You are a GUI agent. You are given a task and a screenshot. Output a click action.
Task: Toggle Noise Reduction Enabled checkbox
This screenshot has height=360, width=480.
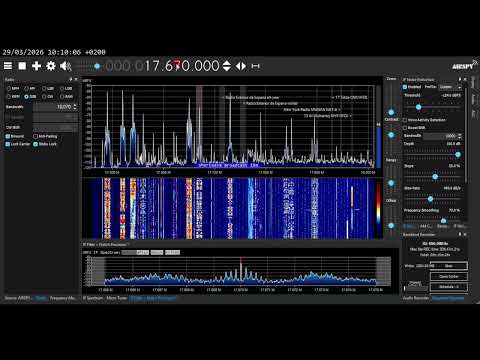coord(412,87)
